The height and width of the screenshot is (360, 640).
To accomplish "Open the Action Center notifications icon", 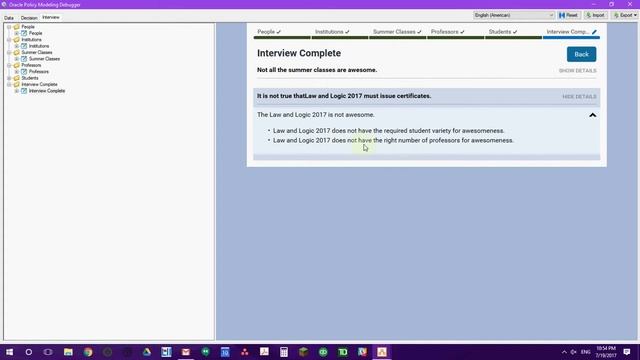I will click(x=627, y=352).
